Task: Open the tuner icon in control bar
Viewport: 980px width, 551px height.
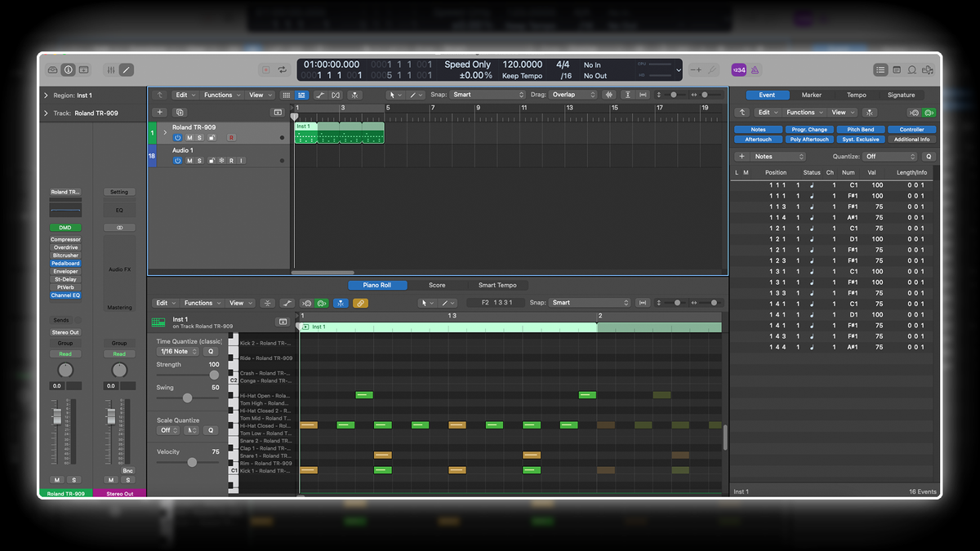Action: [712, 70]
